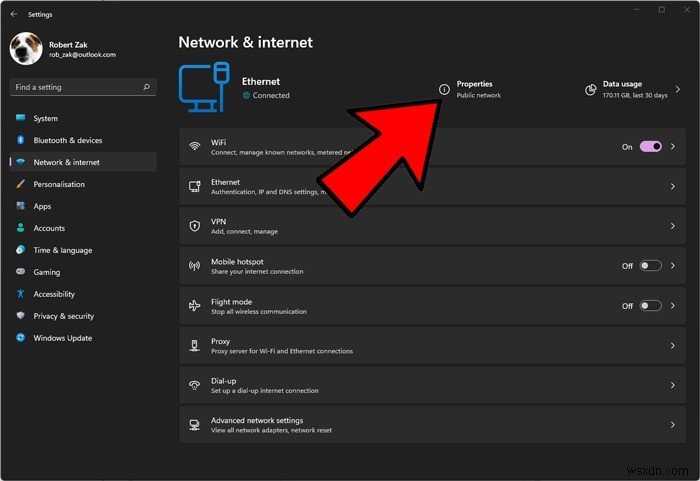Open Properties Public network link
700x481 pixels.
coord(479,89)
